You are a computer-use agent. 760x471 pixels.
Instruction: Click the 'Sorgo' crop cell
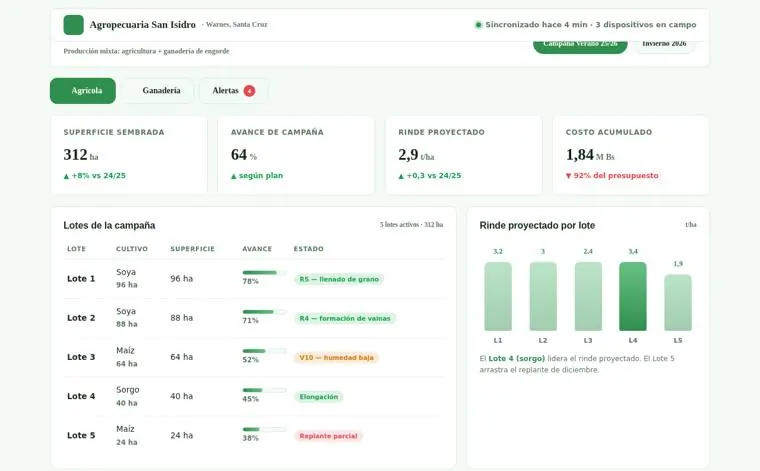coord(127,390)
